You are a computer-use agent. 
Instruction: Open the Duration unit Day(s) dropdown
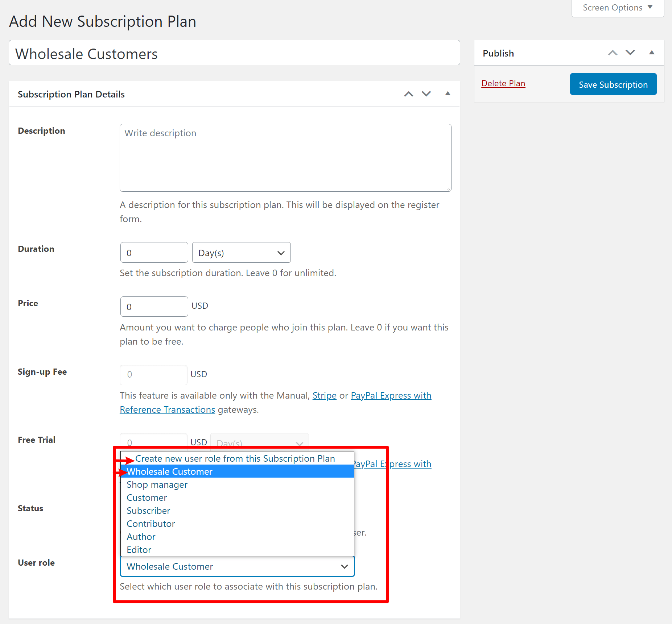(x=241, y=253)
